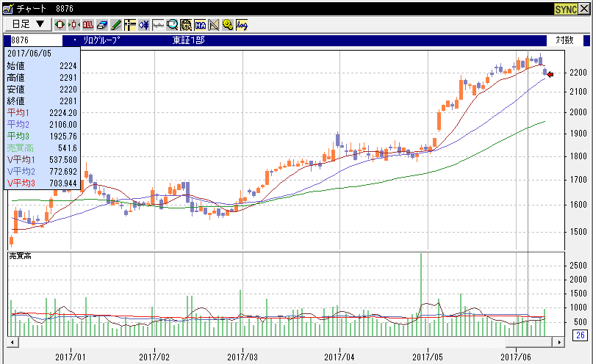Click the stock code 8876 input field
The height and width of the screenshot is (364, 593).
[x=33, y=40]
